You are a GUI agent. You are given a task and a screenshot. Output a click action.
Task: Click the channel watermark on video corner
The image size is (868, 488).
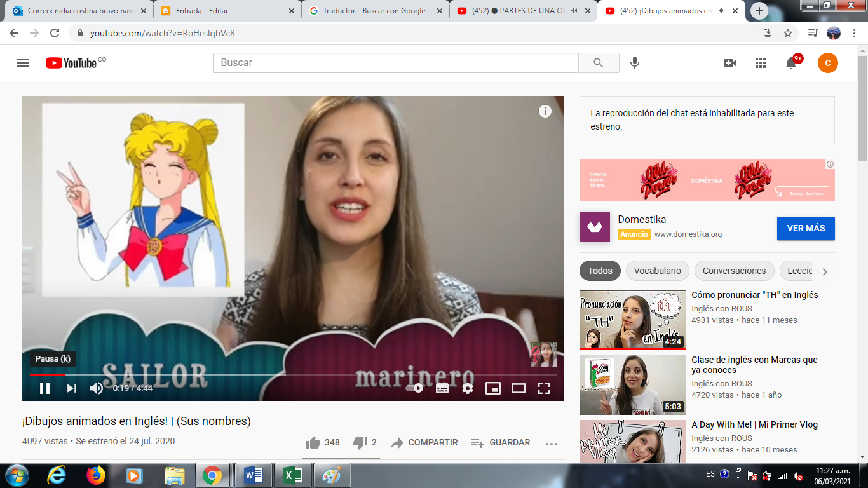tap(544, 355)
